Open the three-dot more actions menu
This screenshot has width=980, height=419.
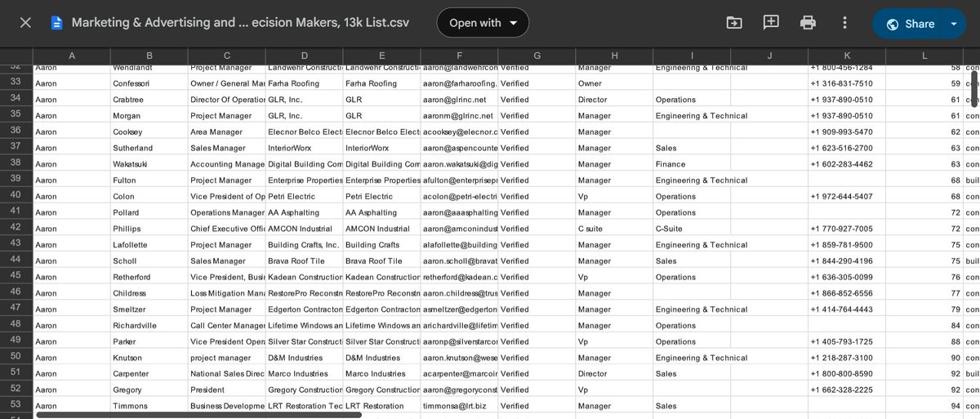click(844, 23)
